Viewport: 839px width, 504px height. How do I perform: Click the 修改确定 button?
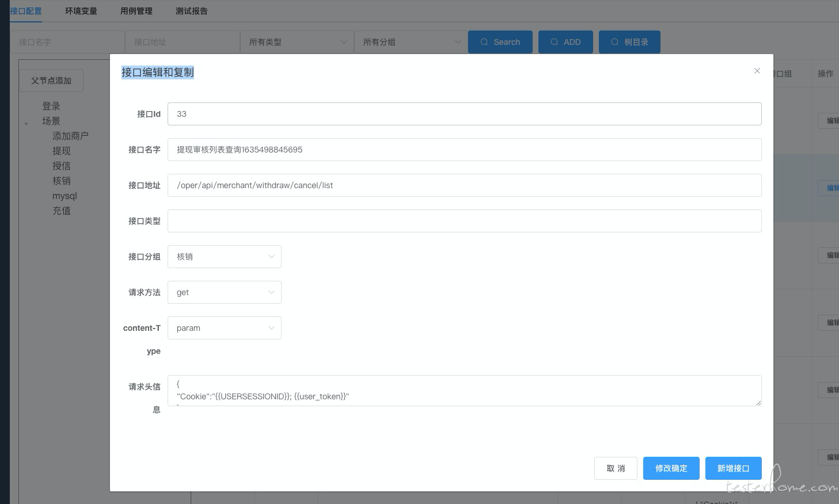[671, 468]
